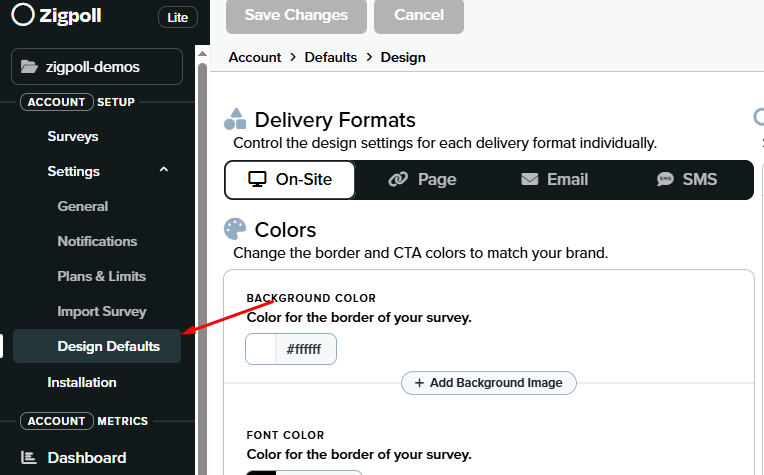Click the folder icon beside zigpoll-demos
The width and height of the screenshot is (764, 475).
29,67
